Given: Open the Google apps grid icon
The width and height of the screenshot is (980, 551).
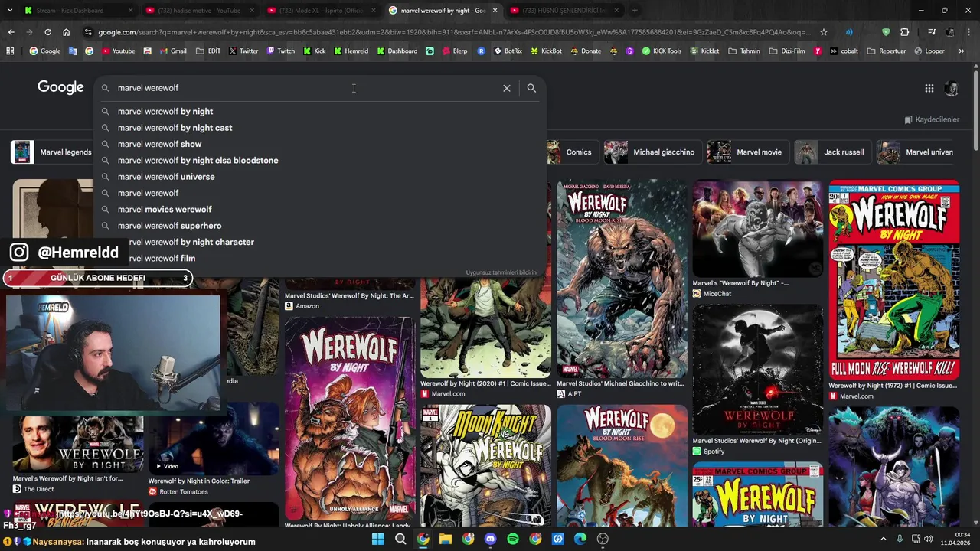Looking at the screenshot, I should 929,88.
